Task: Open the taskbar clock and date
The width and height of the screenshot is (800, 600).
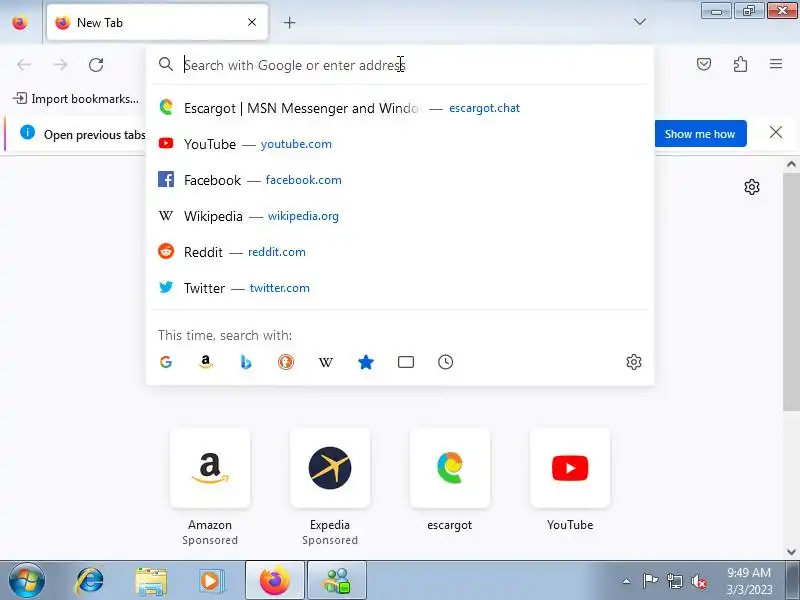Action: click(749, 581)
